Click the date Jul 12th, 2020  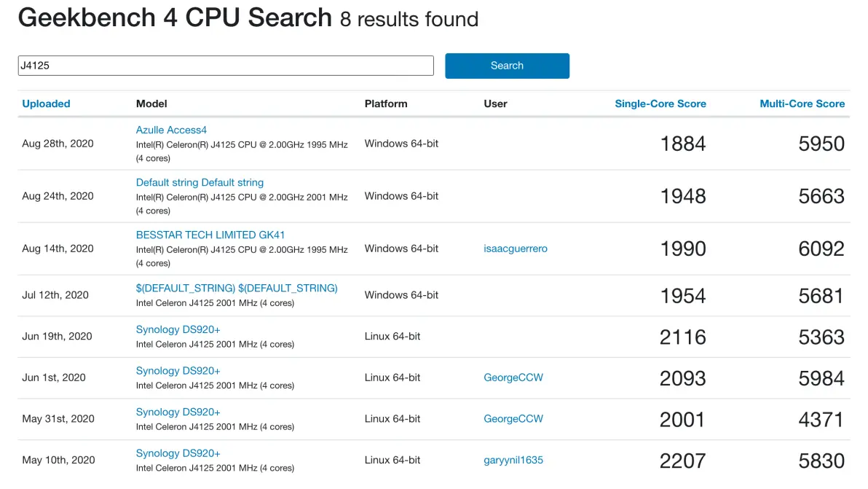click(x=55, y=295)
